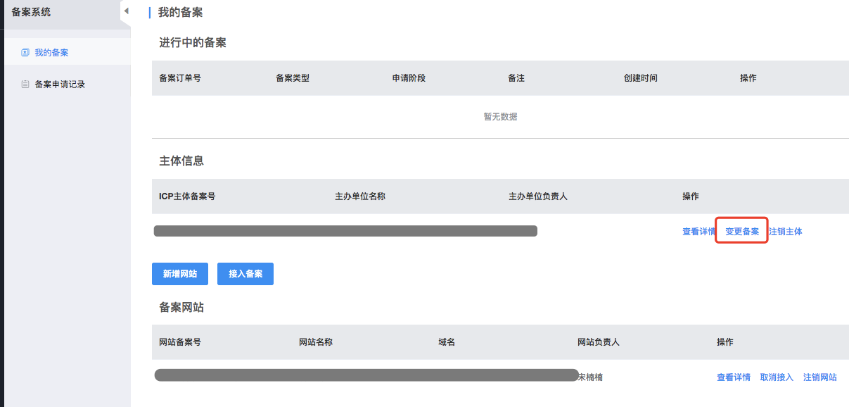This screenshot has width=868, height=407.
Task: Choose 注销网站 for the listed website
Action: 820,377
